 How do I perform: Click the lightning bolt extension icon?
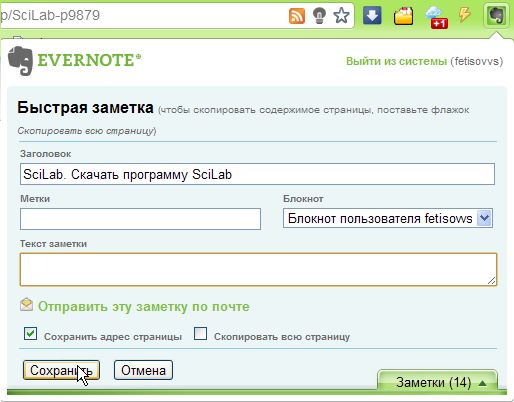pyautogui.click(x=465, y=15)
